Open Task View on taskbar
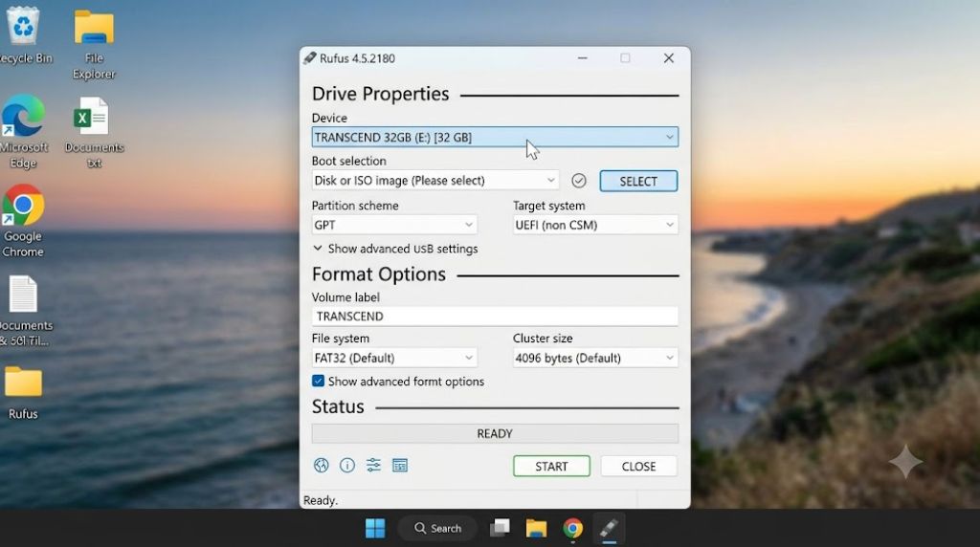 coord(500,528)
